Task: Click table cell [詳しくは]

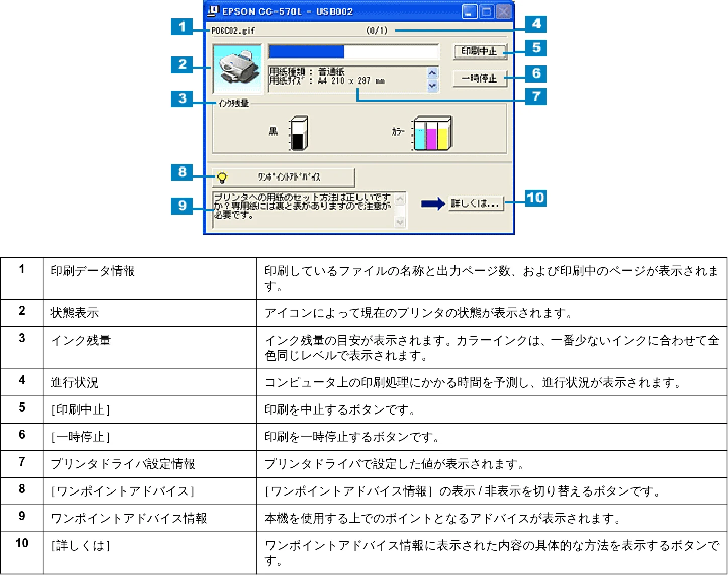Action: point(150,553)
